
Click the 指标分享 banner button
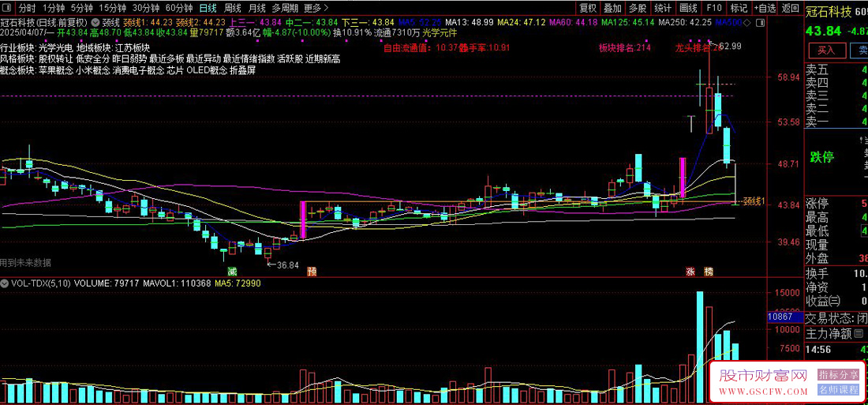[x=838, y=375]
